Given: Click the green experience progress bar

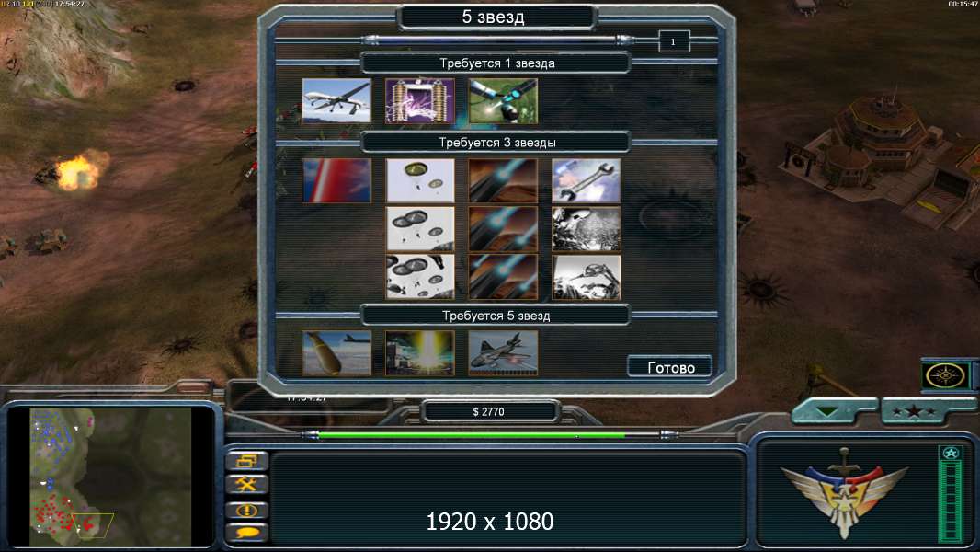Looking at the screenshot, I should pyautogui.click(x=472, y=435).
